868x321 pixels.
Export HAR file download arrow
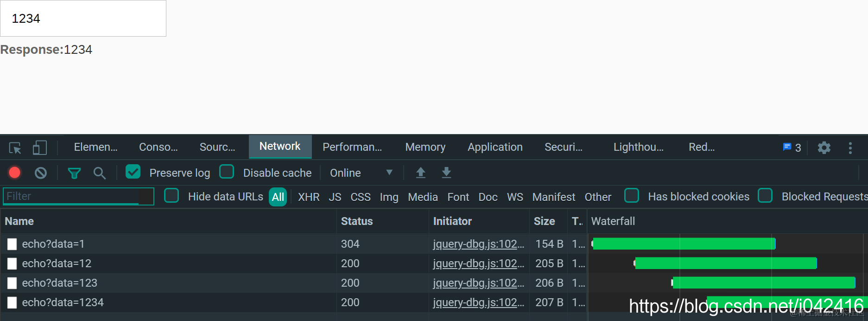click(446, 173)
